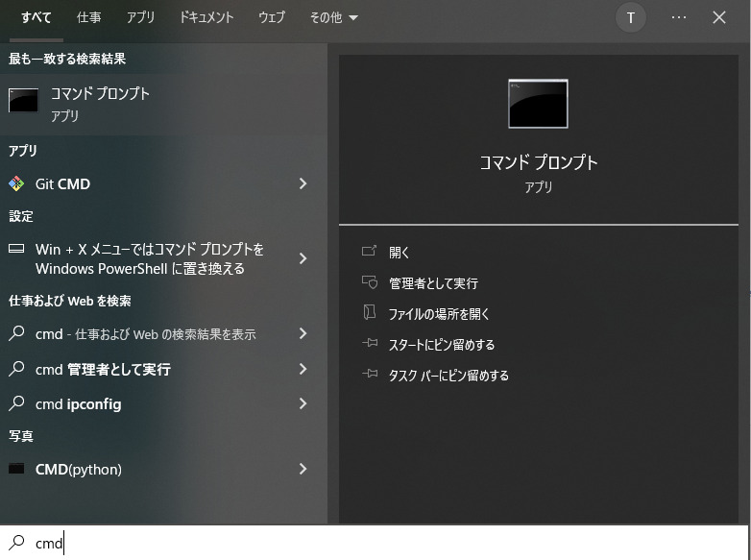The image size is (751, 560).
Task: Expand the CMD(python) result arrow
Action: [303, 469]
